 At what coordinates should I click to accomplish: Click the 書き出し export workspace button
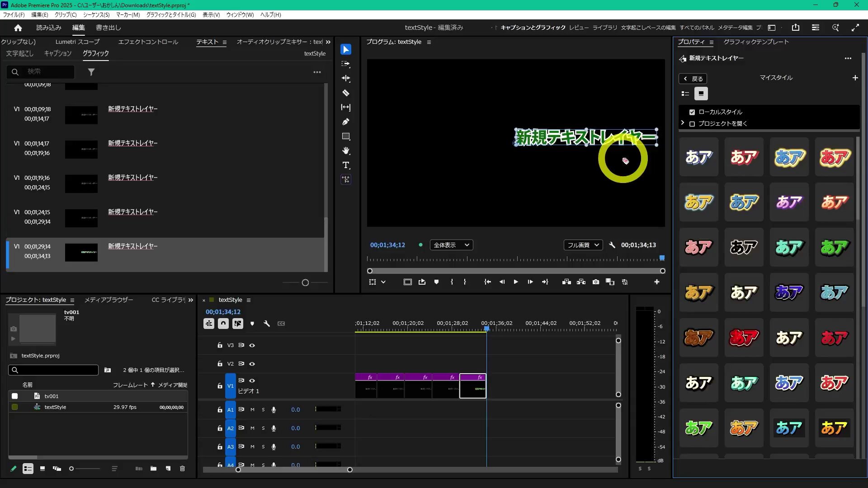pos(108,28)
